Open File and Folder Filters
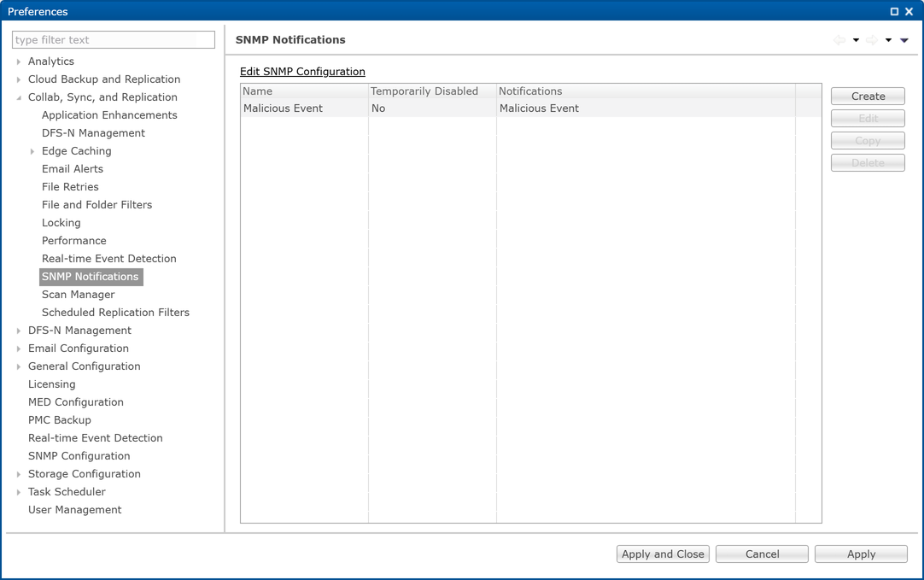Viewport: 924px width, 580px height. (96, 204)
